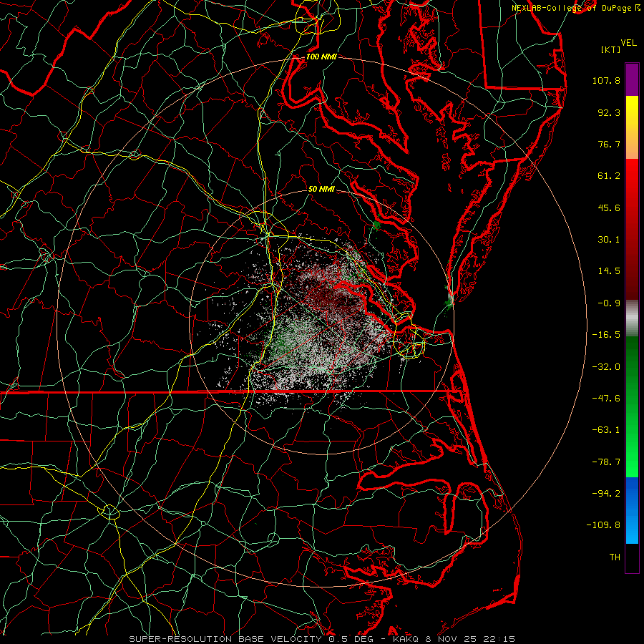Click the -16.5 legend value

tap(606, 335)
